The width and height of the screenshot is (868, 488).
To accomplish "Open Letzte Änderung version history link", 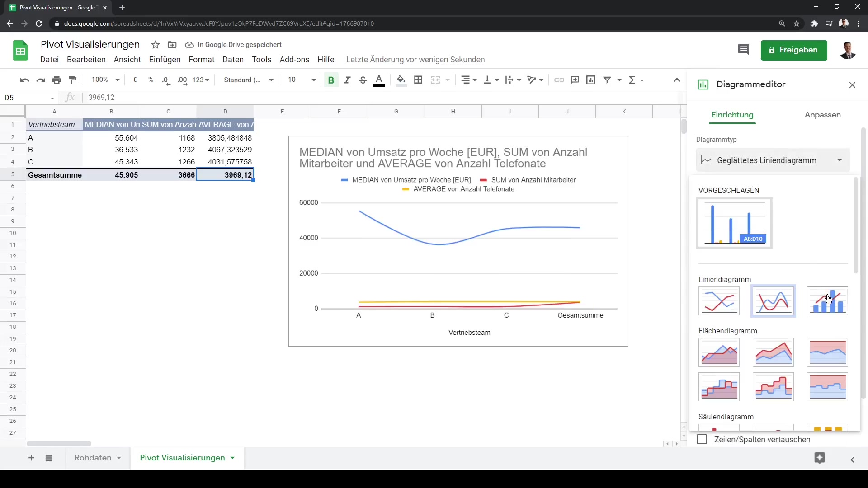I will 415,60.
